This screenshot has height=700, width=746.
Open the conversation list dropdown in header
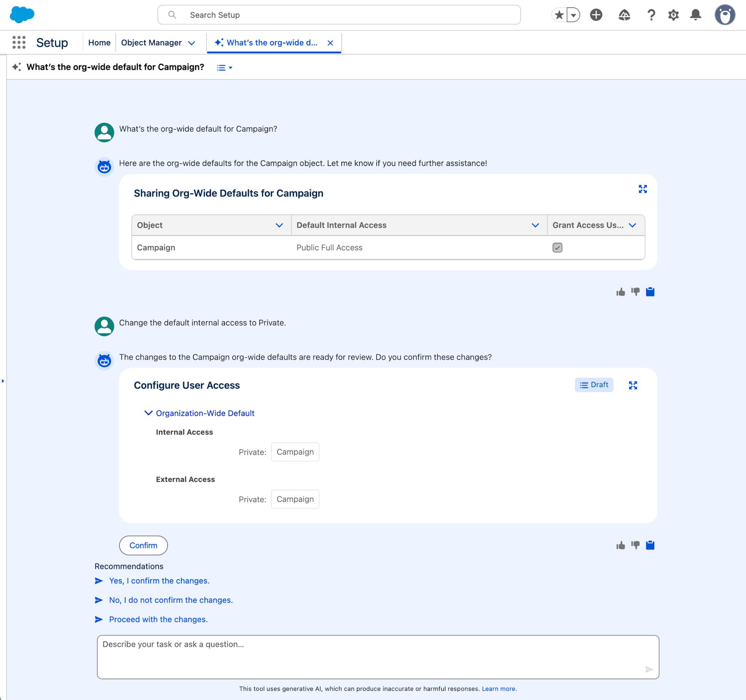coord(224,67)
